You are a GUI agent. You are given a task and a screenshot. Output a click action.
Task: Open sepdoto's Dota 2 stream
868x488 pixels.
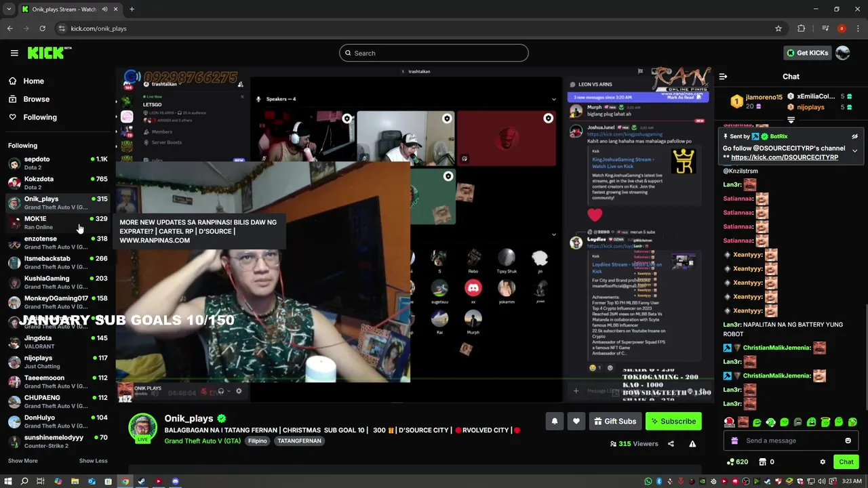coord(58,163)
